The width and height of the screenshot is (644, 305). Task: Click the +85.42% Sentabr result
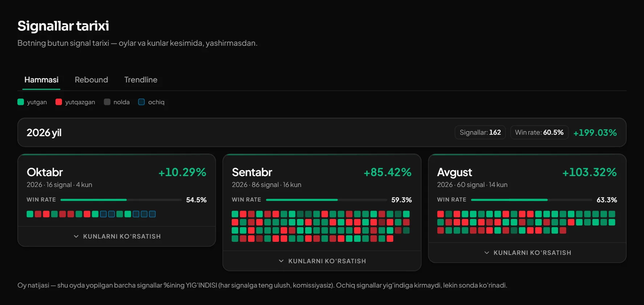pos(388,172)
